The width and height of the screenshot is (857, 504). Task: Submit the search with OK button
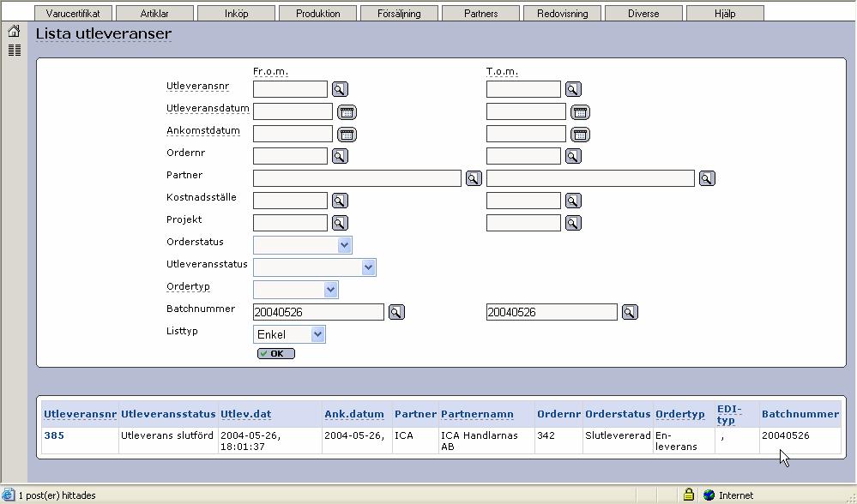tap(276, 354)
